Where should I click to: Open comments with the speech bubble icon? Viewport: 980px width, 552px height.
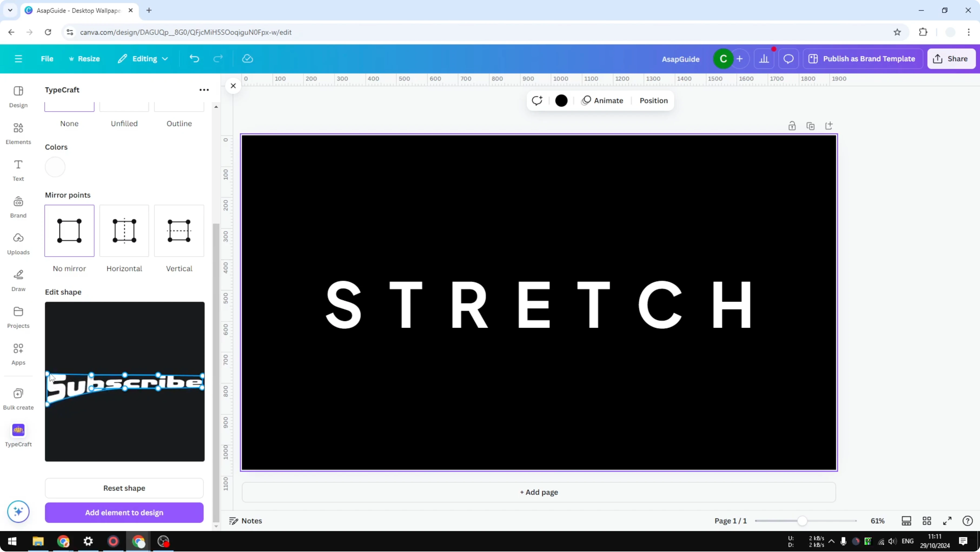[x=788, y=59]
